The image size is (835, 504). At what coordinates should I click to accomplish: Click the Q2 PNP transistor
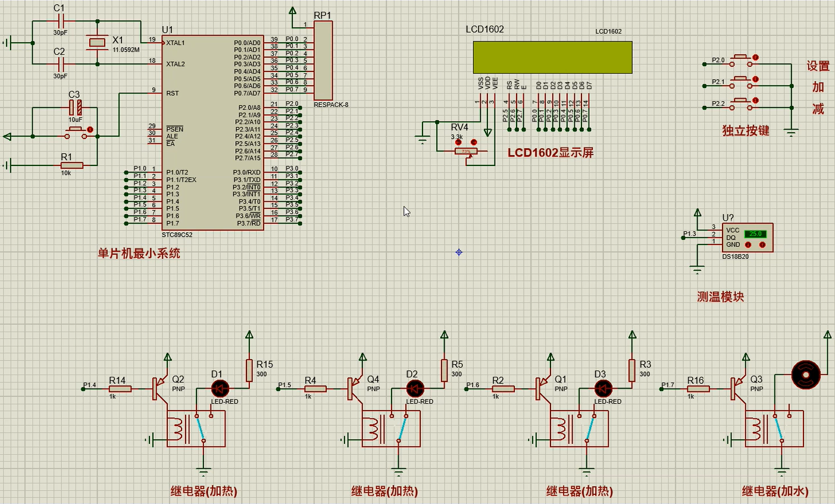coord(160,388)
